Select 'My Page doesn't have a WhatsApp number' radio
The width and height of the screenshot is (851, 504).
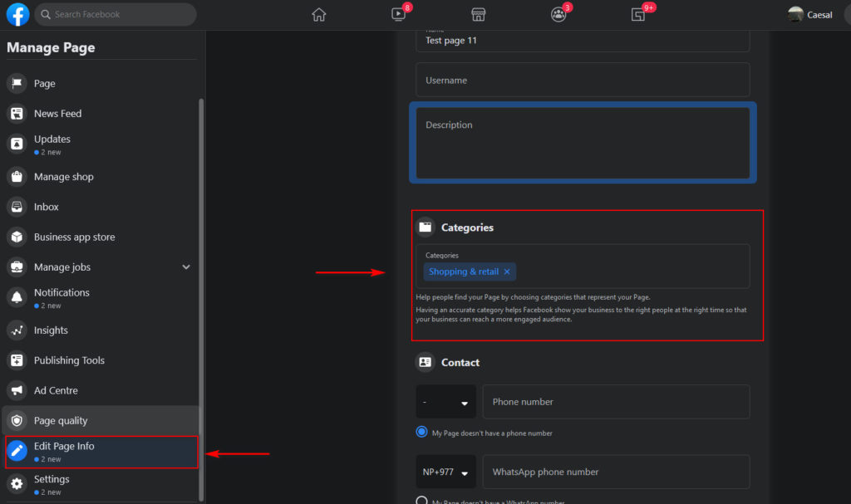(x=421, y=500)
